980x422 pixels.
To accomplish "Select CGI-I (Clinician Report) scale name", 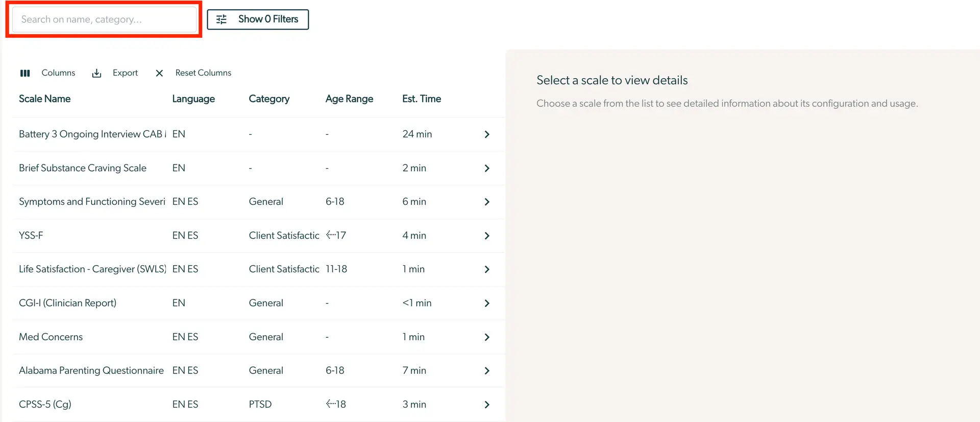I will pyautogui.click(x=67, y=303).
